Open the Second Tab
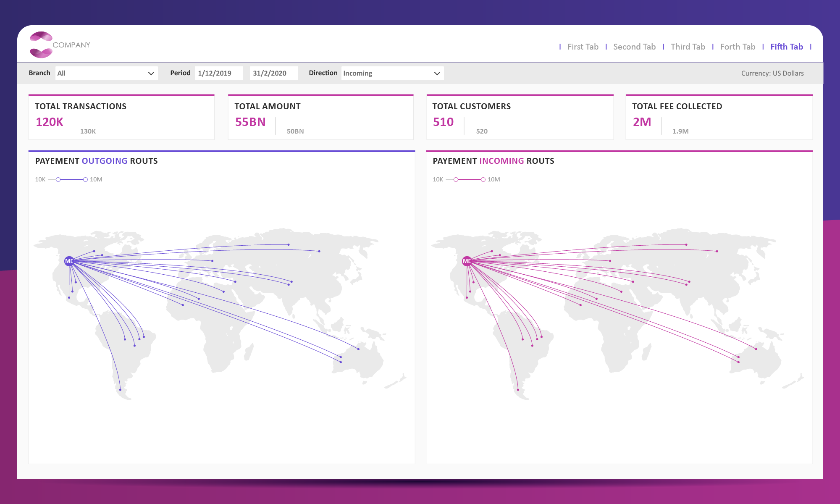The height and width of the screenshot is (504, 840). coord(634,47)
